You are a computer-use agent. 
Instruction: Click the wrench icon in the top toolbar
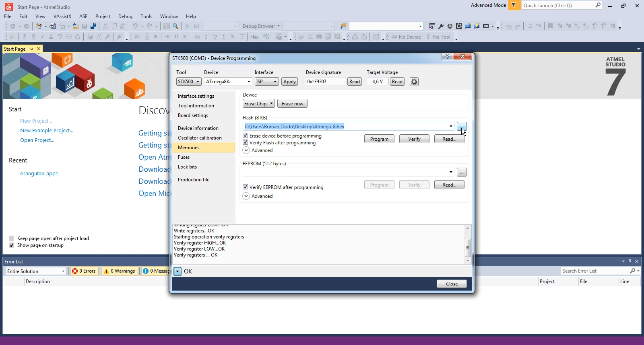441,26
